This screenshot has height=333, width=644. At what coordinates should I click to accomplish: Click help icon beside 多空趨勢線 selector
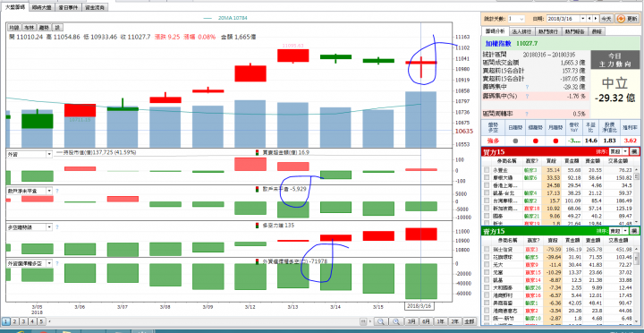[x=57, y=227]
